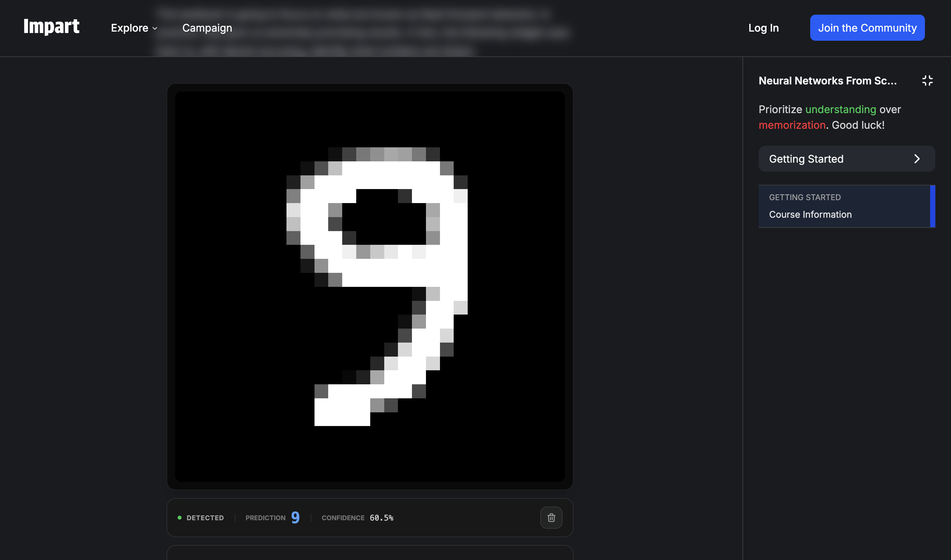Click the Impart logo
This screenshot has height=560, width=951.
click(52, 27)
